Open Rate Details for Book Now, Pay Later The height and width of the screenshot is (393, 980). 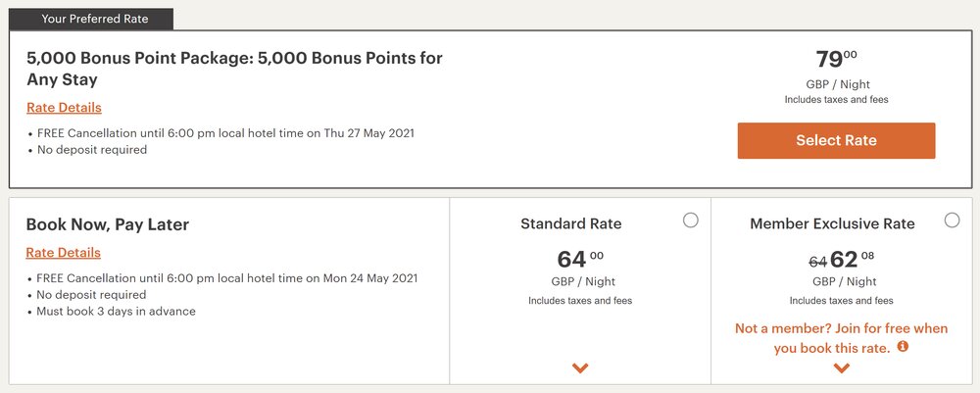point(64,253)
